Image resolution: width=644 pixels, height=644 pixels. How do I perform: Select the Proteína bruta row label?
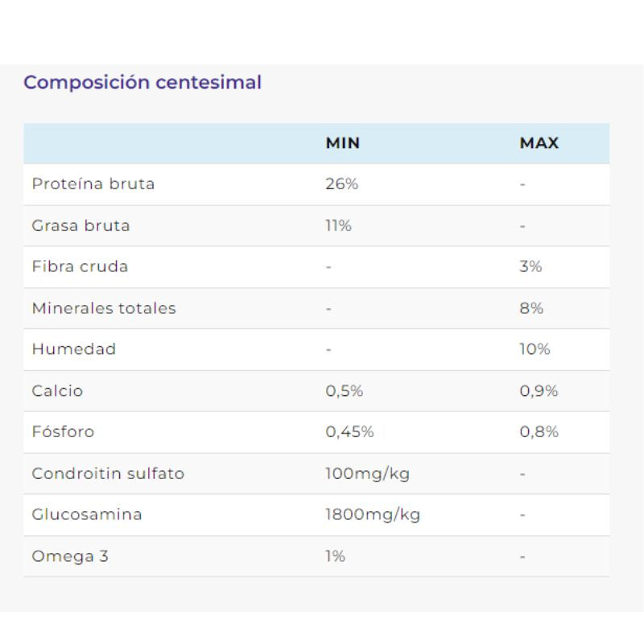(93, 184)
